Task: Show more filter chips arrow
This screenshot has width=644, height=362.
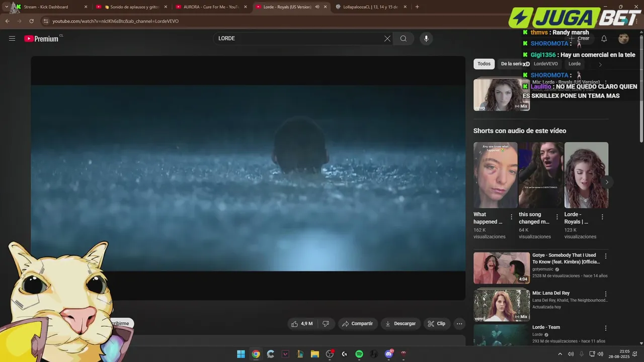Action: [x=600, y=64]
